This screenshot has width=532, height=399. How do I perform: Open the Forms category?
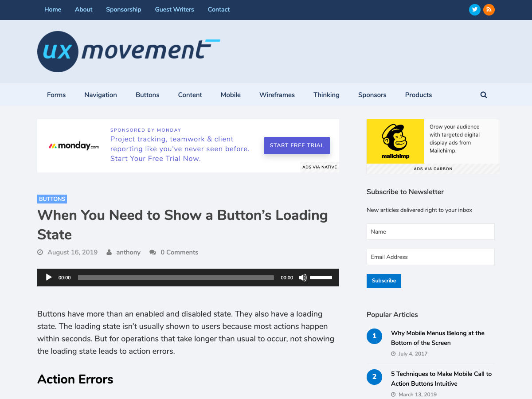[56, 95]
